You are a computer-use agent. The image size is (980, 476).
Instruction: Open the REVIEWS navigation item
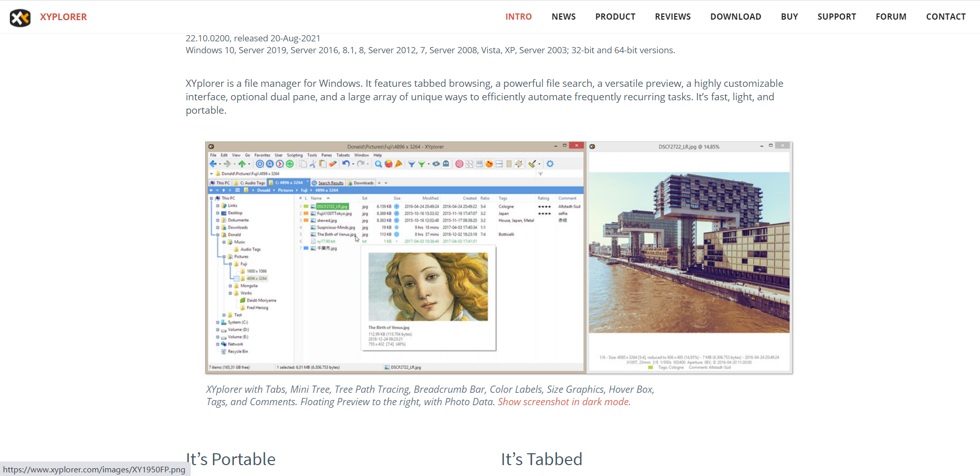pos(672,17)
